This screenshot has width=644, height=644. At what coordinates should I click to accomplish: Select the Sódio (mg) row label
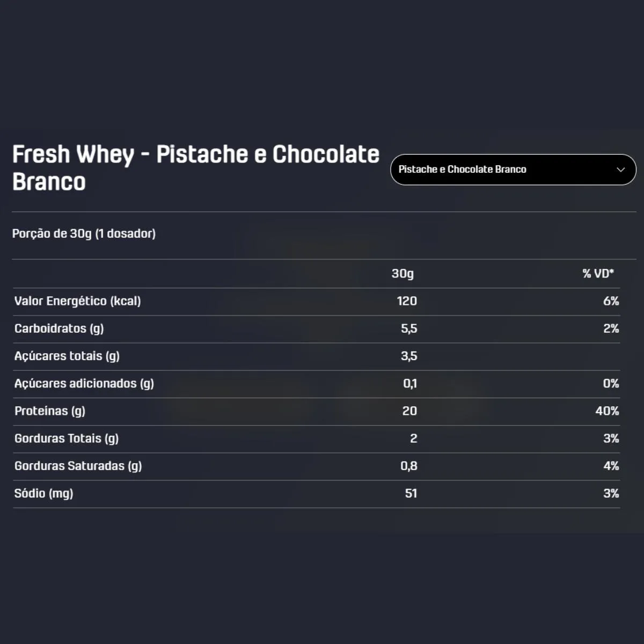[x=44, y=494]
